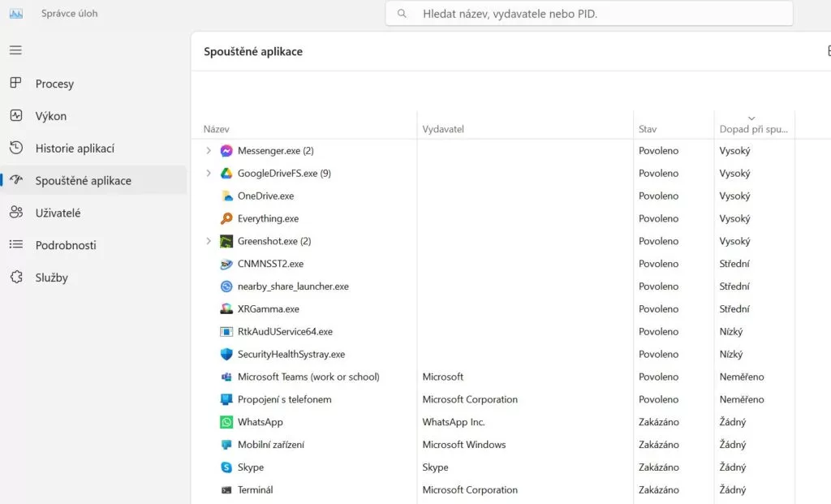Image resolution: width=831 pixels, height=504 pixels.
Task: Click the WhatsApp Inc. publisher cell
Action: [454, 422]
